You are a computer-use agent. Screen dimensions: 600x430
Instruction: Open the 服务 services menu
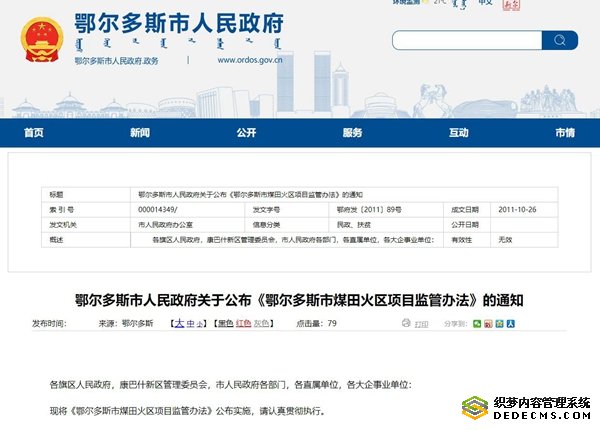point(352,133)
